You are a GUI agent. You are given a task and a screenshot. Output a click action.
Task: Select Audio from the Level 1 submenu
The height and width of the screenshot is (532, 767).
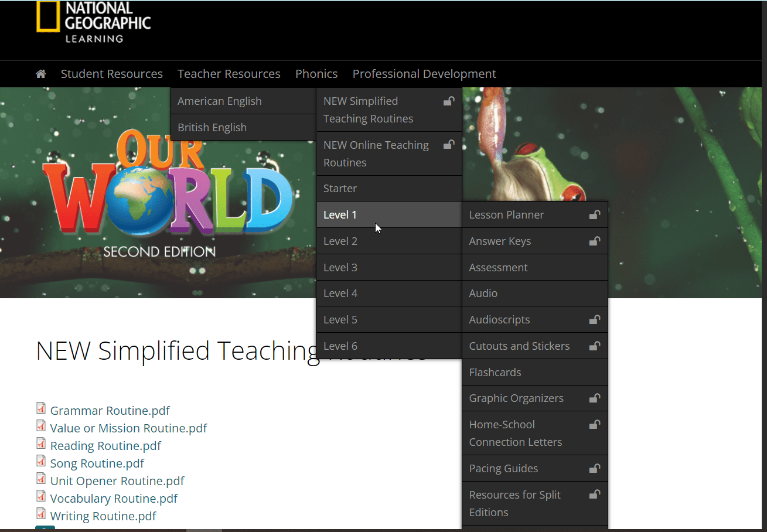pyautogui.click(x=483, y=293)
